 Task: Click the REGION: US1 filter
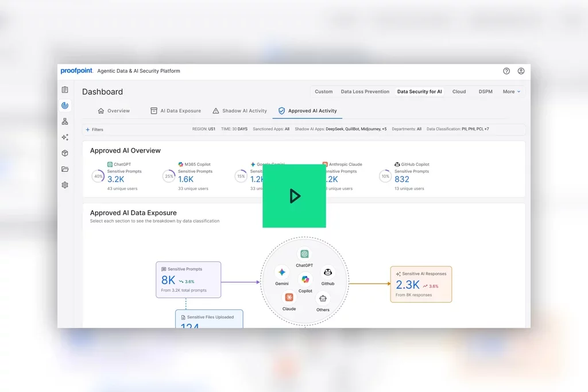[x=204, y=129]
